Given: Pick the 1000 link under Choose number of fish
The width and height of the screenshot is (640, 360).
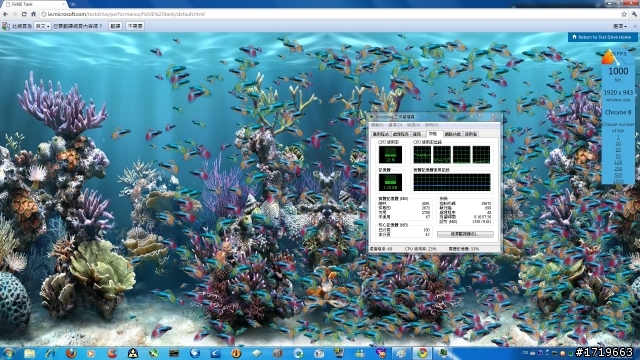Looking at the screenshot, I should 618,181.
